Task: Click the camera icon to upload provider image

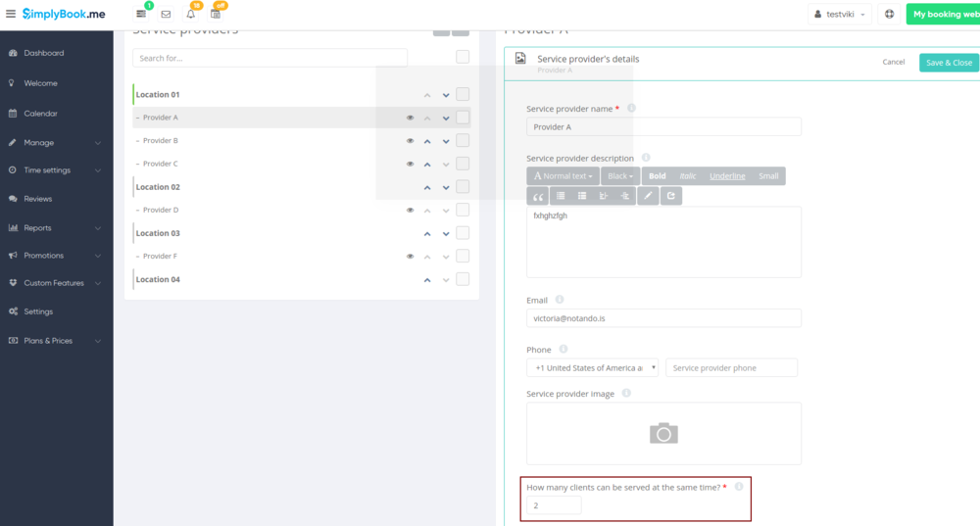Action: pos(663,433)
